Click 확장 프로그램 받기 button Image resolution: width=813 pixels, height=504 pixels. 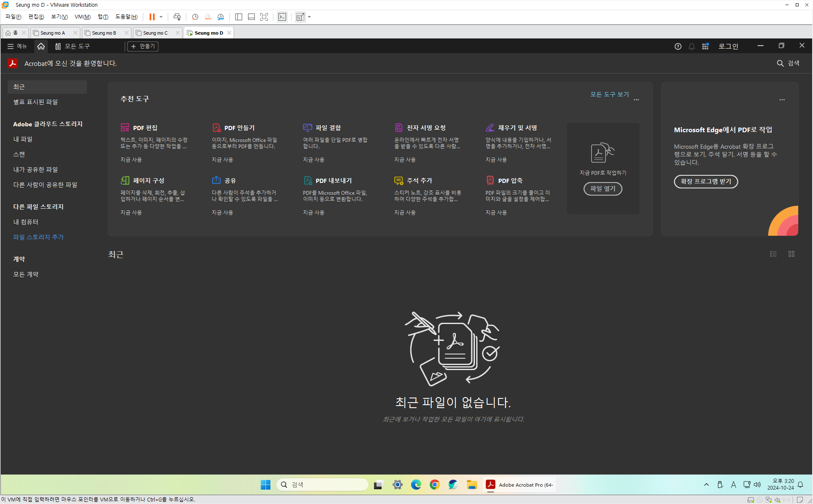(706, 182)
